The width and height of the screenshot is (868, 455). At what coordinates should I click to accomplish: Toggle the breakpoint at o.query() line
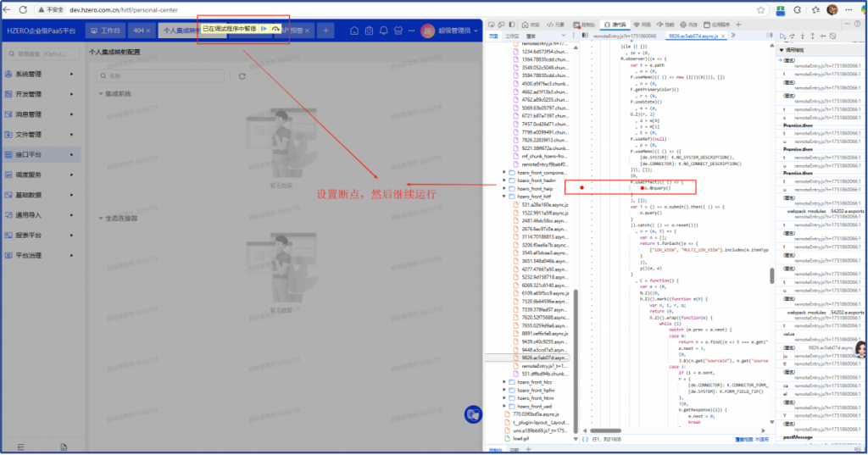581,186
